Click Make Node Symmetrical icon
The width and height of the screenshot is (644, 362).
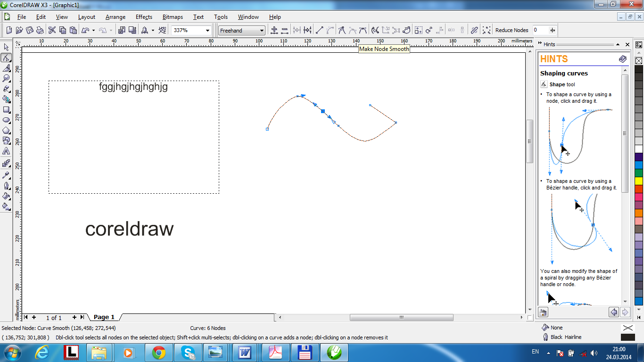click(363, 30)
